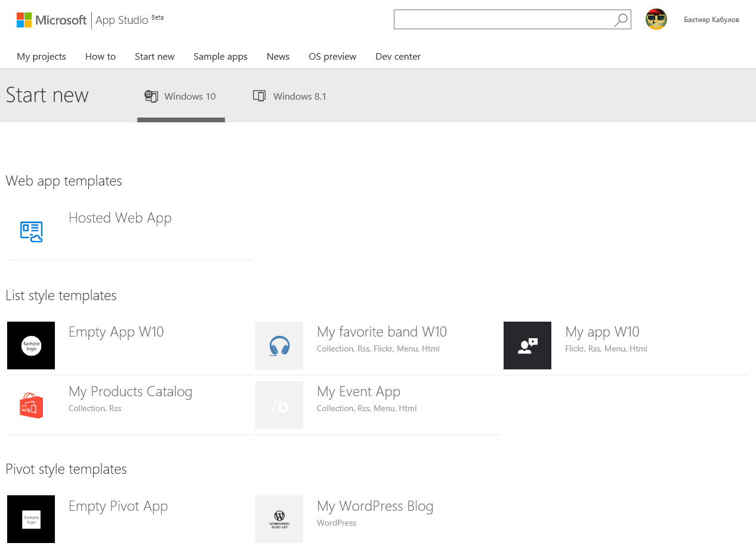Click the red shopping bag icon
The height and width of the screenshot is (546, 756).
click(x=31, y=405)
